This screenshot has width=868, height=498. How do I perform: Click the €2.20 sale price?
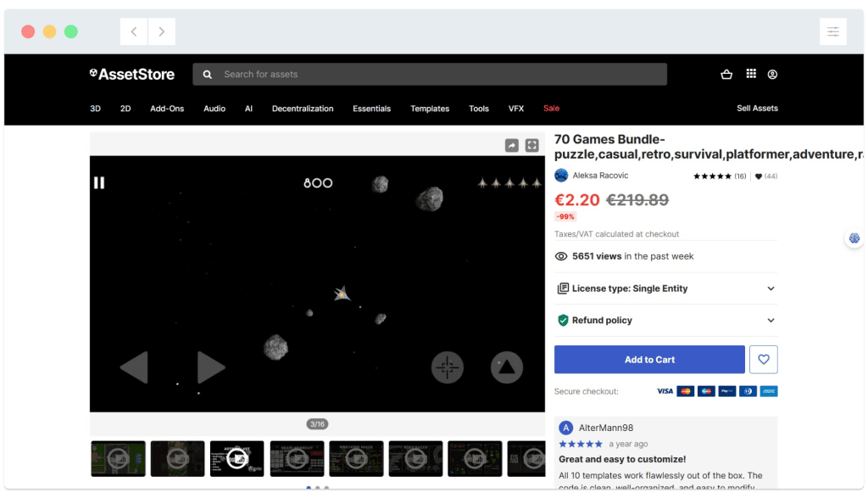(x=576, y=199)
